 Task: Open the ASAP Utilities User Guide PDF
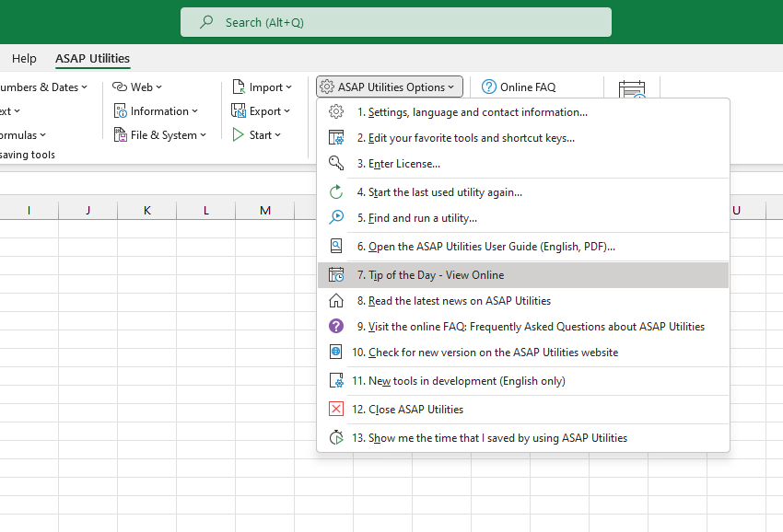(x=523, y=247)
